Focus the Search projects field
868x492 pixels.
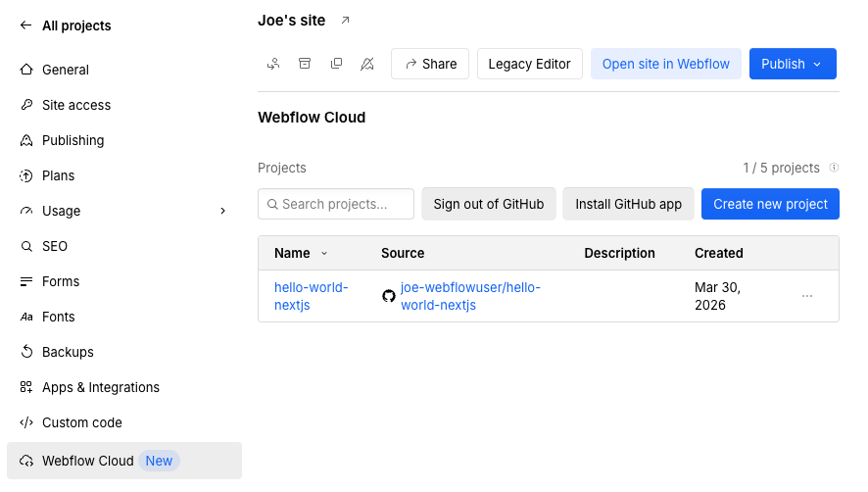tap(336, 204)
